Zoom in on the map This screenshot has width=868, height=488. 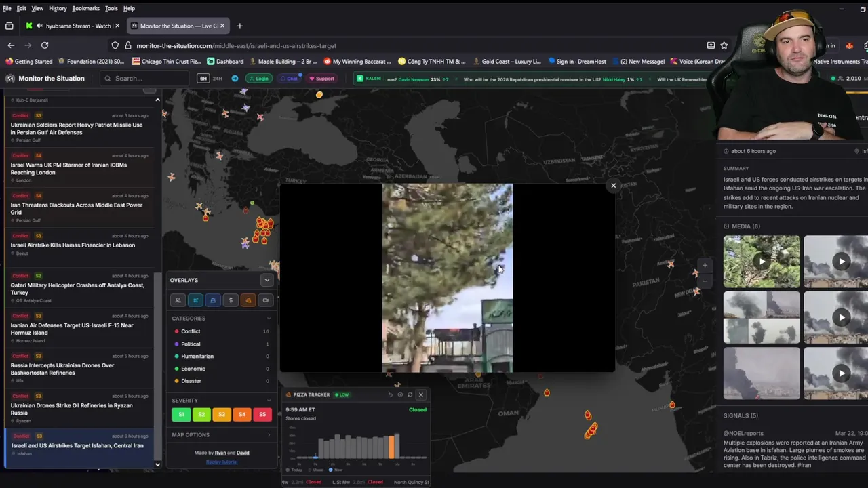coord(705,266)
